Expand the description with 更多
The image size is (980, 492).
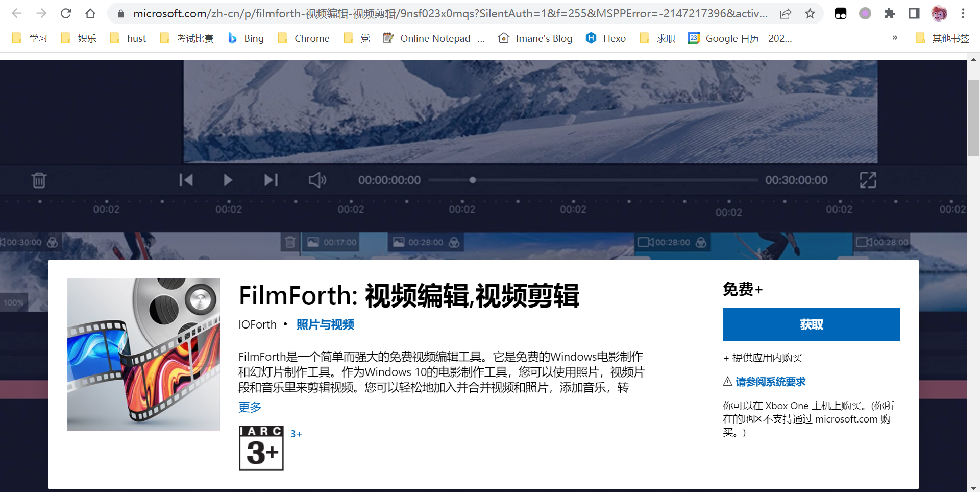(250, 407)
